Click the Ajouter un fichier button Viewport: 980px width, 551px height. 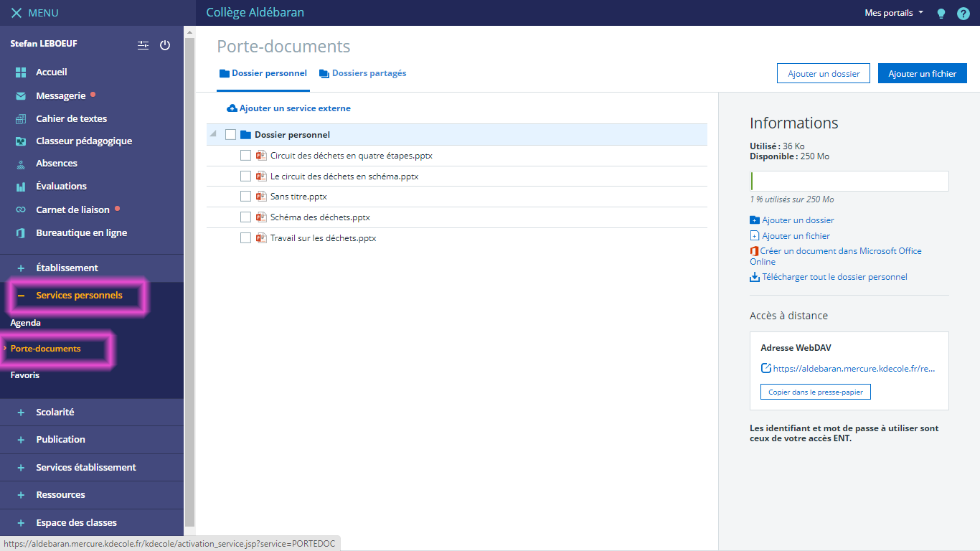click(922, 74)
